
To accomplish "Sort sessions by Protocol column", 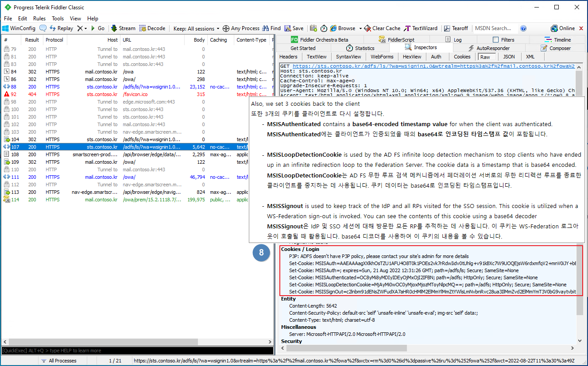I will (x=54, y=40).
